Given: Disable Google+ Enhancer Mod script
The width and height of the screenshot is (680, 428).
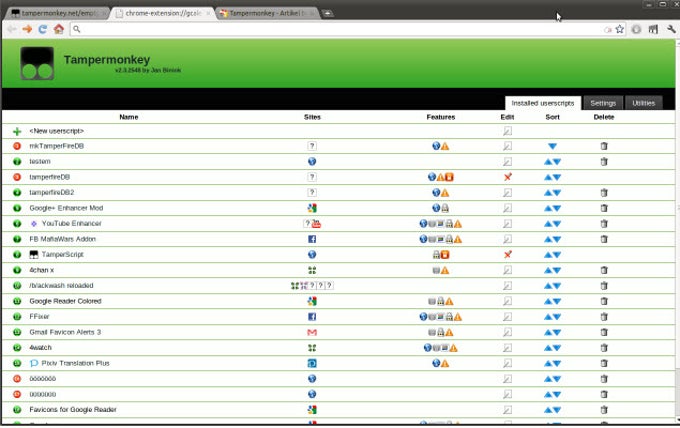Looking at the screenshot, I should [x=17, y=208].
